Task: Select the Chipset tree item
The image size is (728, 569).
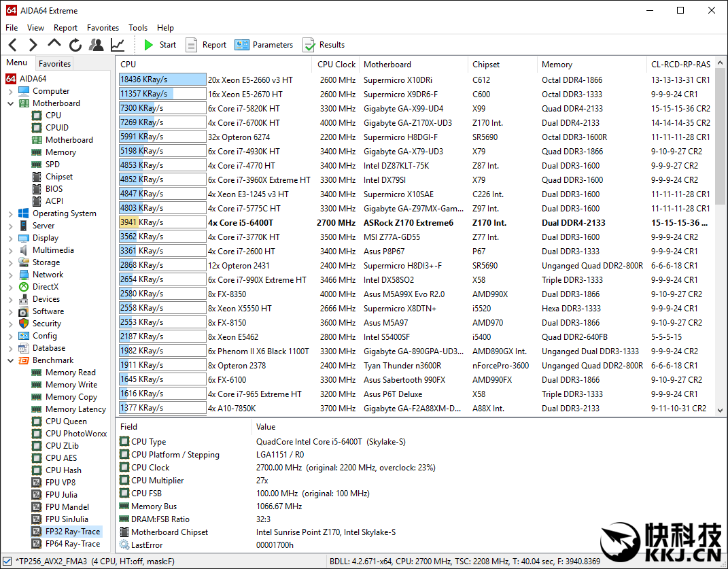Action: (x=52, y=177)
